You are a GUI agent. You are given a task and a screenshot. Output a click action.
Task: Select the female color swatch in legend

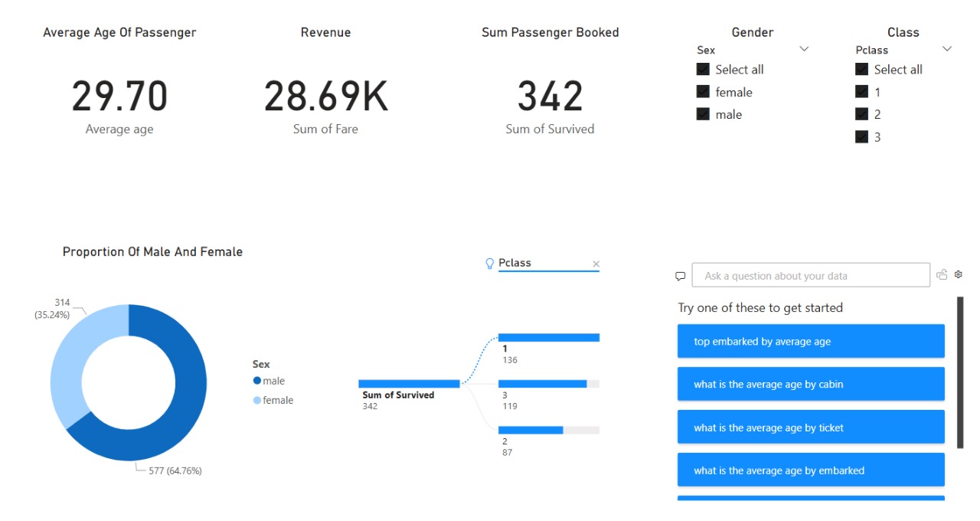click(x=256, y=399)
